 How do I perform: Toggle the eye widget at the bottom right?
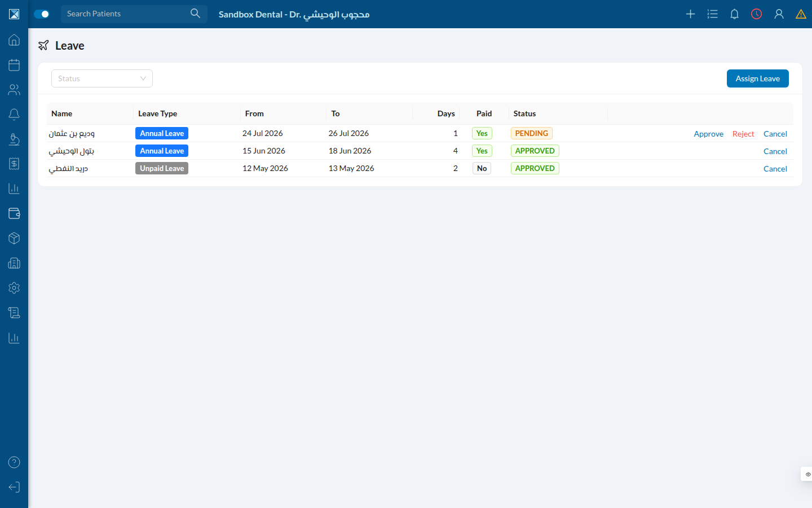tap(807, 474)
